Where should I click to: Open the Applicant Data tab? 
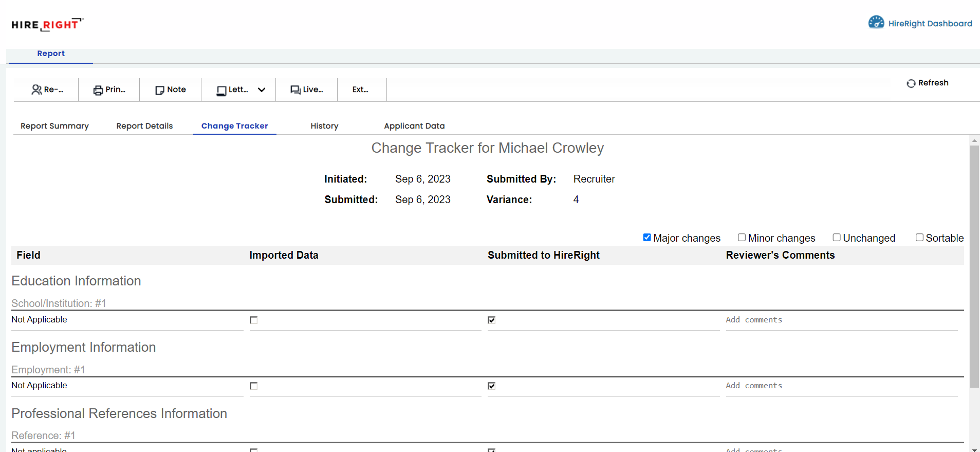pyautogui.click(x=414, y=126)
